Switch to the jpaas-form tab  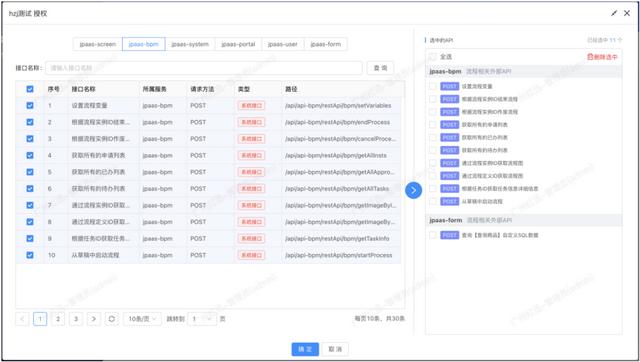click(326, 44)
